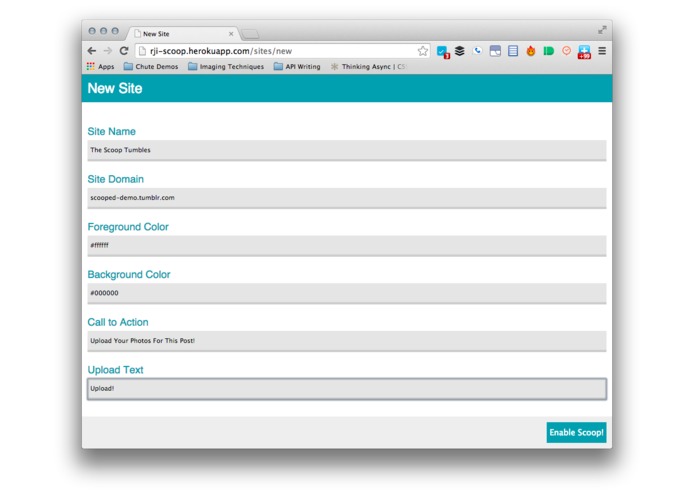
Task: Click the address bar URL field
Action: 282,51
